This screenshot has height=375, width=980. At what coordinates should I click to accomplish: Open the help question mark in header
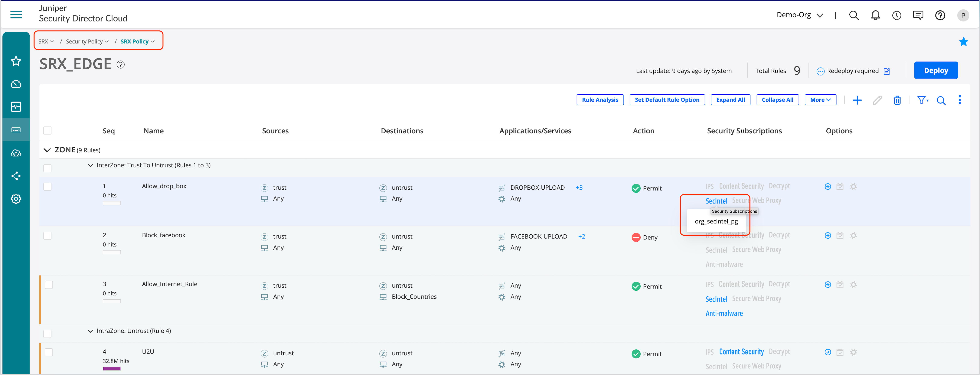940,15
